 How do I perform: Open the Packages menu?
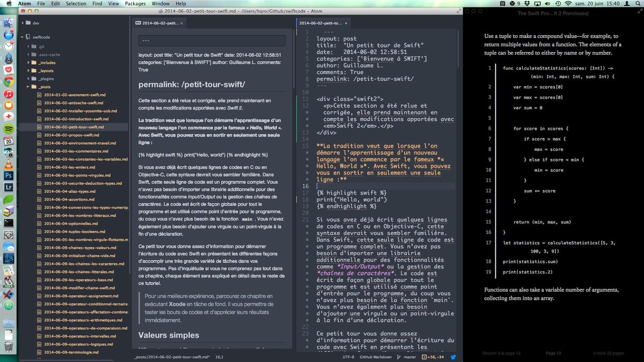[135, 4]
